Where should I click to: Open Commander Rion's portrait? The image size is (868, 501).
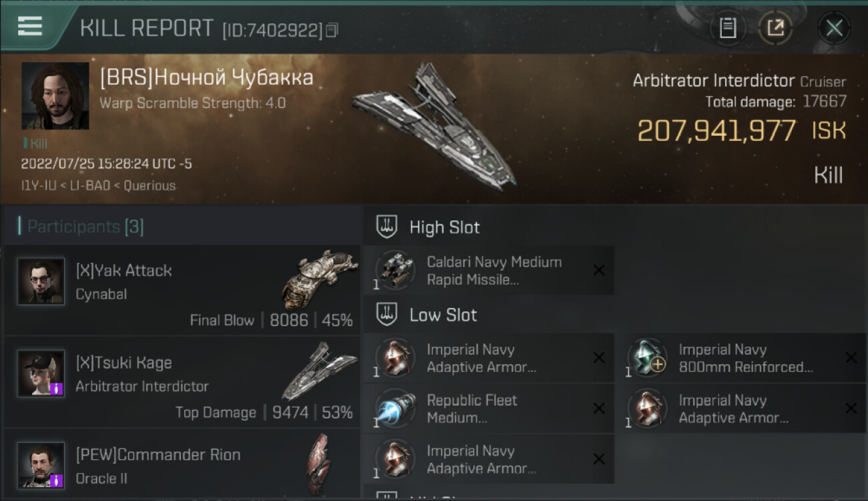click(41, 466)
